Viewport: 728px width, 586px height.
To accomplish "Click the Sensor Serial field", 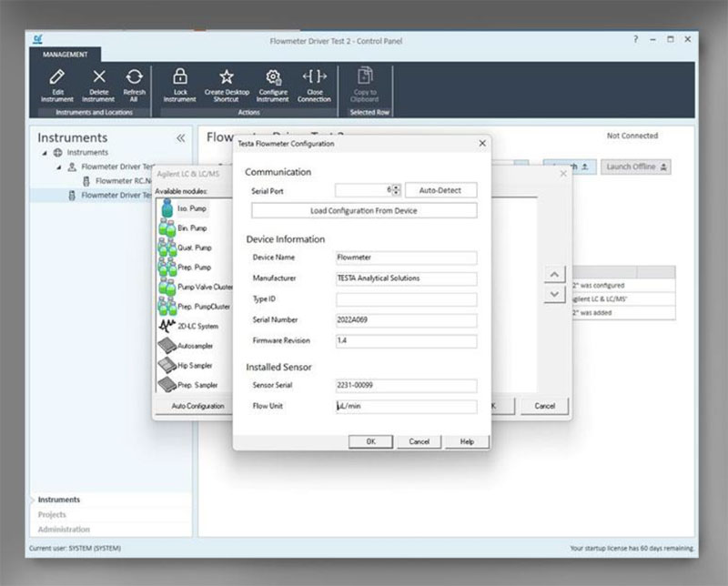I will click(x=406, y=386).
